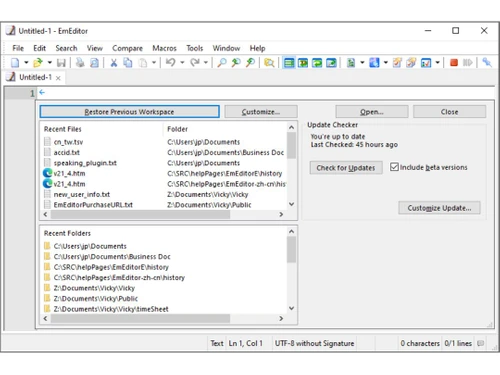Viewport: 500px width, 375px height.
Task: Click the Open... button
Action: 372,112
